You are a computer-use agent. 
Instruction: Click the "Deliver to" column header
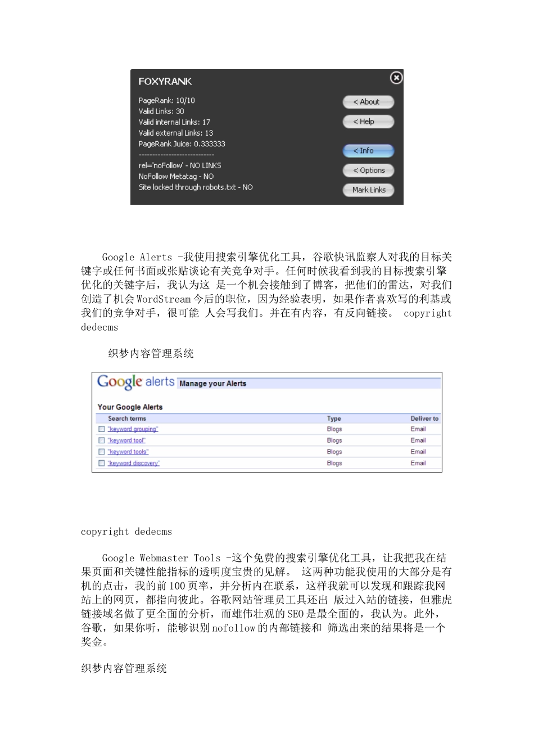[x=424, y=418]
